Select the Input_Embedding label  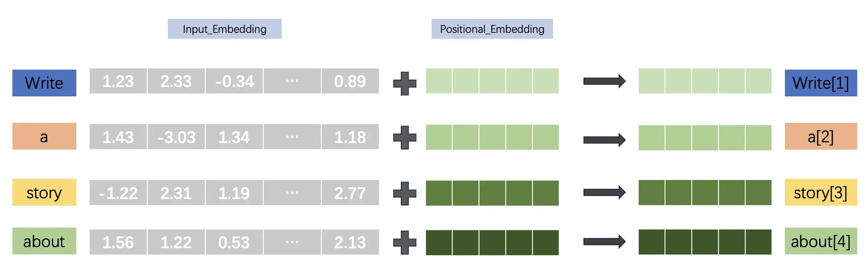point(225,29)
